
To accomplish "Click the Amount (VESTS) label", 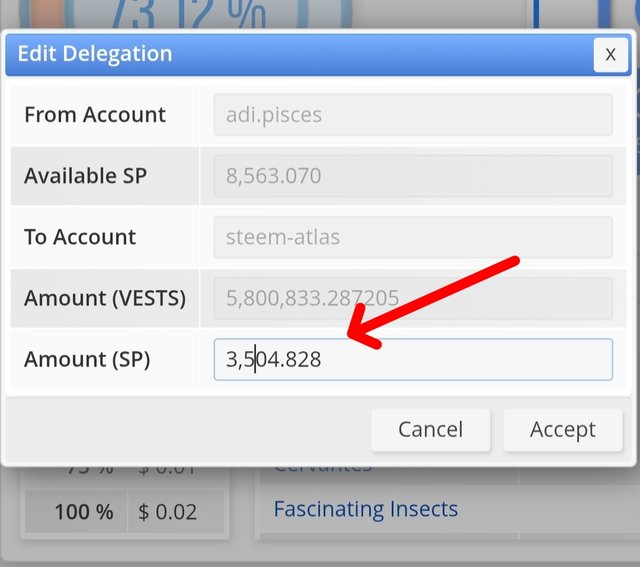I will [x=105, y=298].
